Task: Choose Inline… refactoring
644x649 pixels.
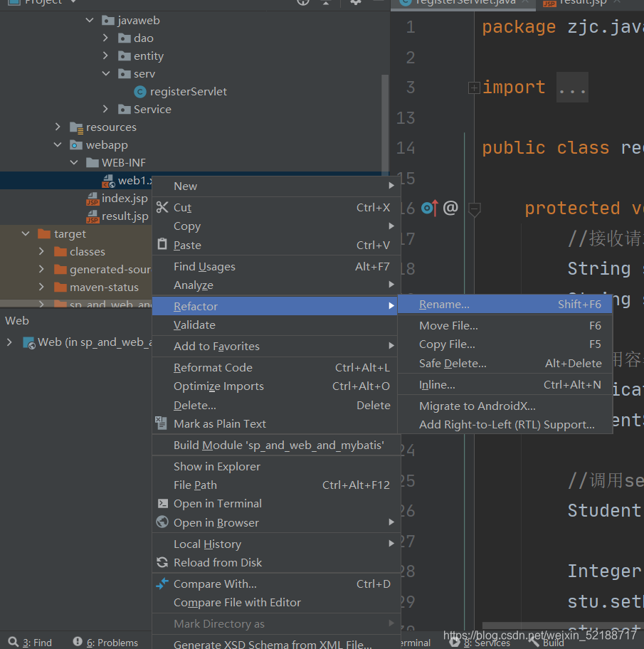Action: click(505, 384)
